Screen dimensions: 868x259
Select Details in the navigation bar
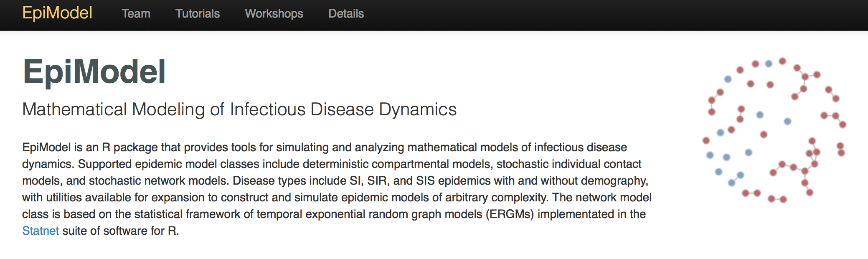point(346,14)
